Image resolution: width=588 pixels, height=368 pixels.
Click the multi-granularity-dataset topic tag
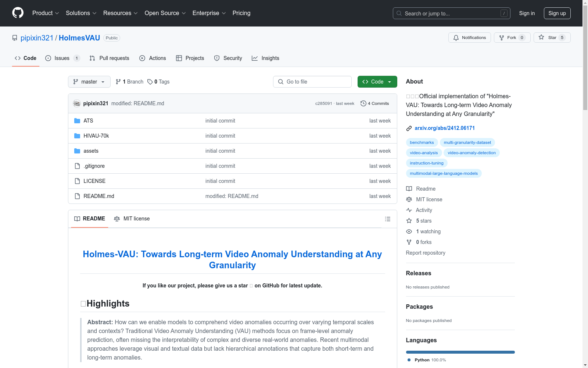click(x=467, y=142)
